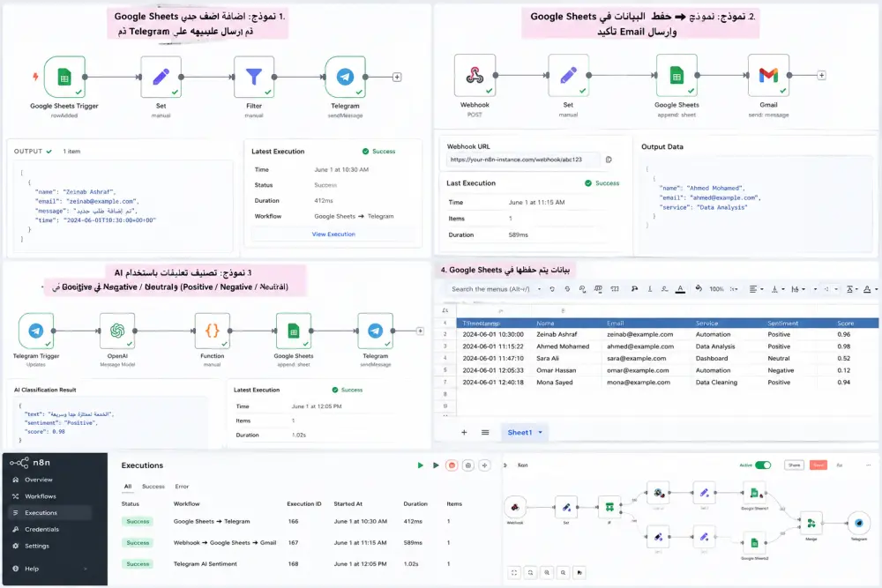
Task: Open the all sheets list icon
Action: (485, 432)
